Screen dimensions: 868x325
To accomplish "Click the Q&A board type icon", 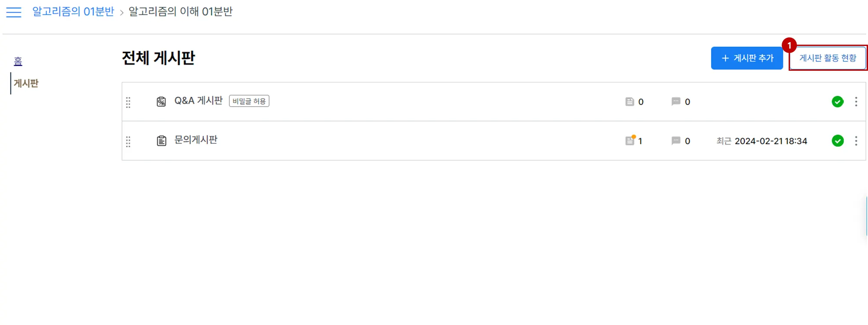I will pyautogui.click(x=161, y=102).
